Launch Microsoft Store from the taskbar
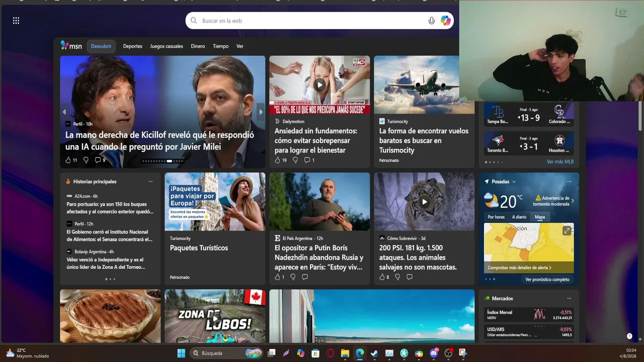 [x=315, y=353]
